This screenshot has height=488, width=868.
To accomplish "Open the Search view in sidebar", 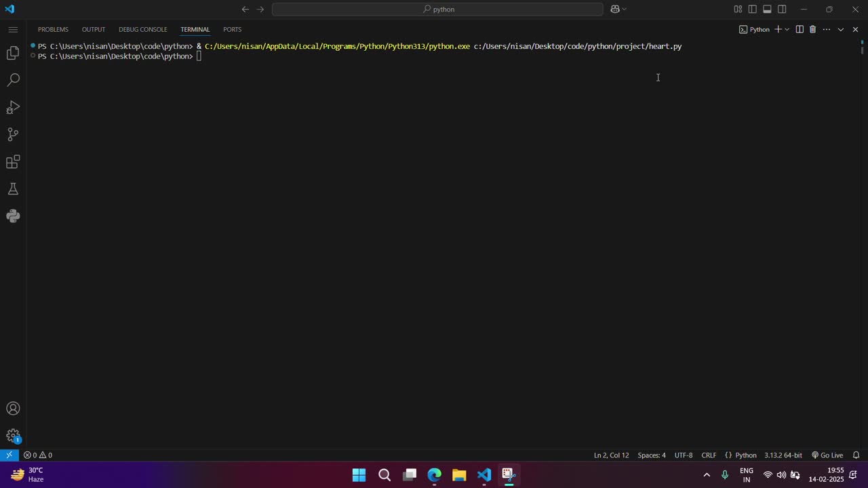I will click(13, 80).
